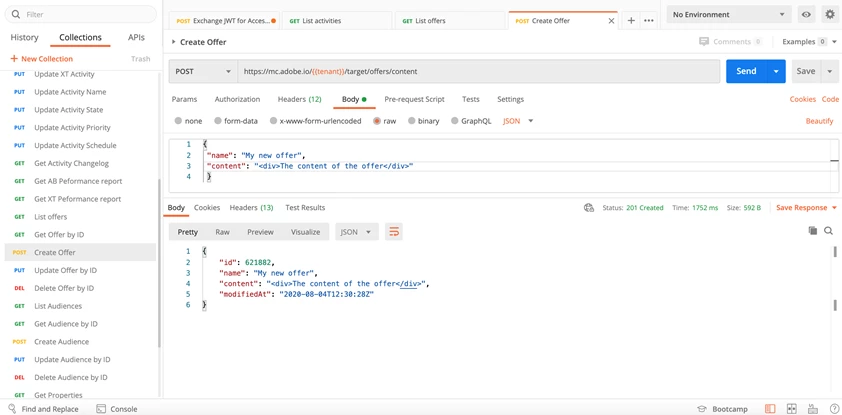Screen dimensions: 842x415
Task: Open the request Settings tab
Action: click(x=511, y=99)
